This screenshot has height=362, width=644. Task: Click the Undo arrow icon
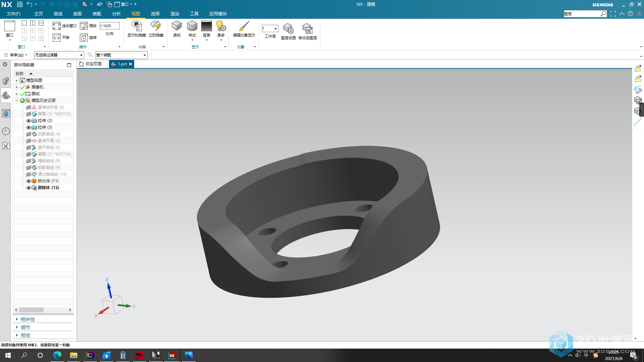[x=30, y=4]
